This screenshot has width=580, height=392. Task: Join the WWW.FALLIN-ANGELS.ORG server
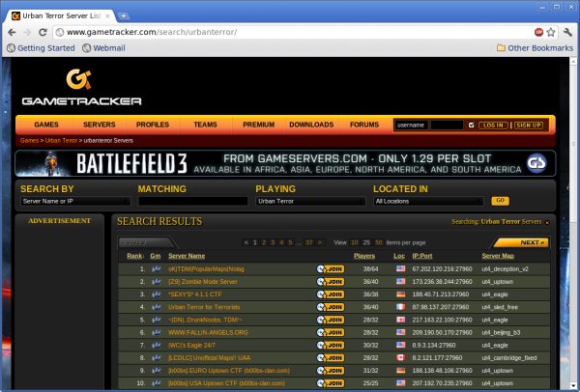(x=331, y=332)
